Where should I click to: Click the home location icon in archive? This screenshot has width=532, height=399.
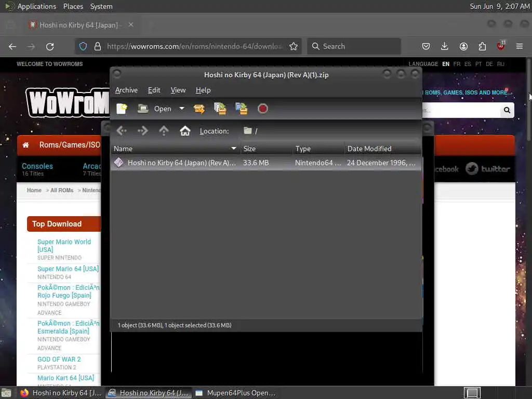pyautogui.click(x=185, y=130)
